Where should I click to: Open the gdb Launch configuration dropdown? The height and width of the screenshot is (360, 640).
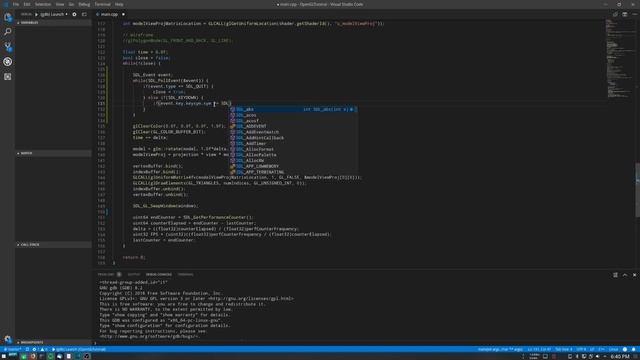pos(54,14)
